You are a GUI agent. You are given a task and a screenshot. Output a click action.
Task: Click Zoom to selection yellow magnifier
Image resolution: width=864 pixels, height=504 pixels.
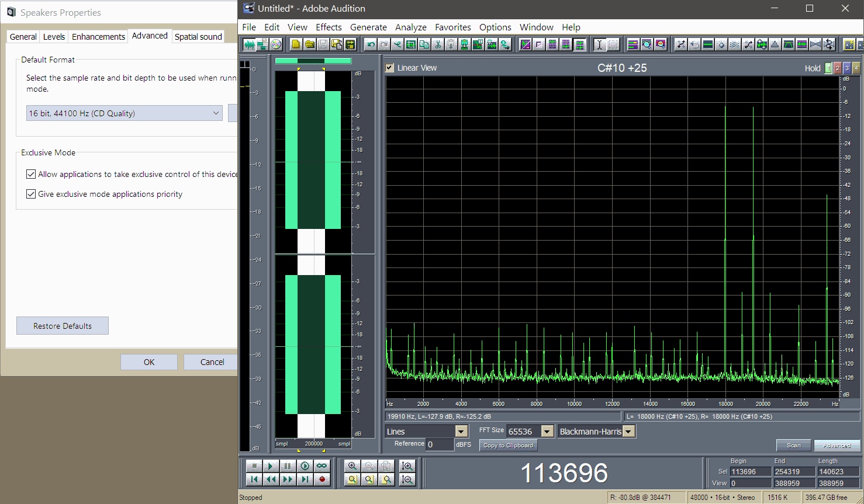click(352, 479)
